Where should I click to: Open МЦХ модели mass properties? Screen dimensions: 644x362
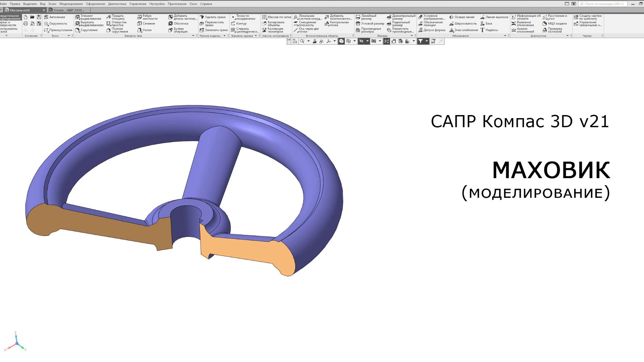[555, 23]
